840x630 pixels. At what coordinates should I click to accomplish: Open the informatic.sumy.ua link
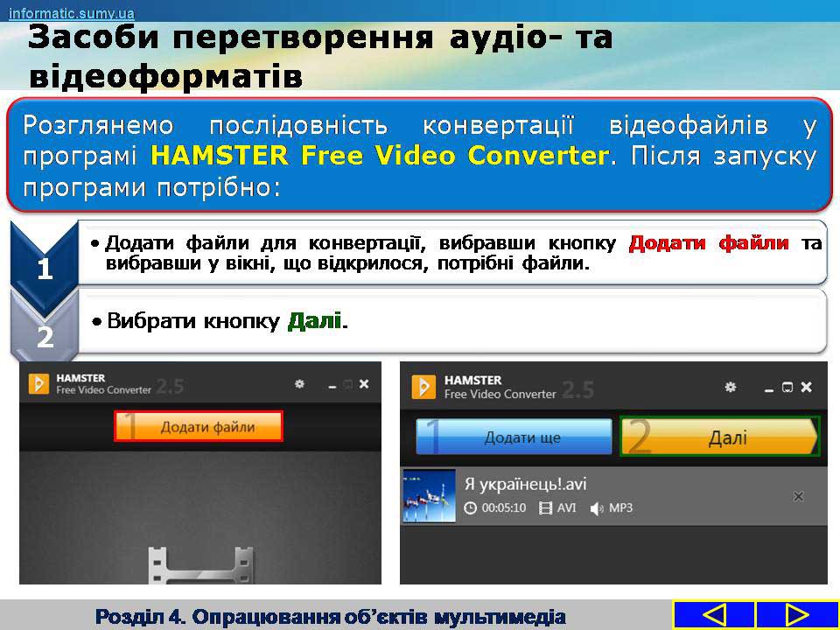tap(72, 12)
